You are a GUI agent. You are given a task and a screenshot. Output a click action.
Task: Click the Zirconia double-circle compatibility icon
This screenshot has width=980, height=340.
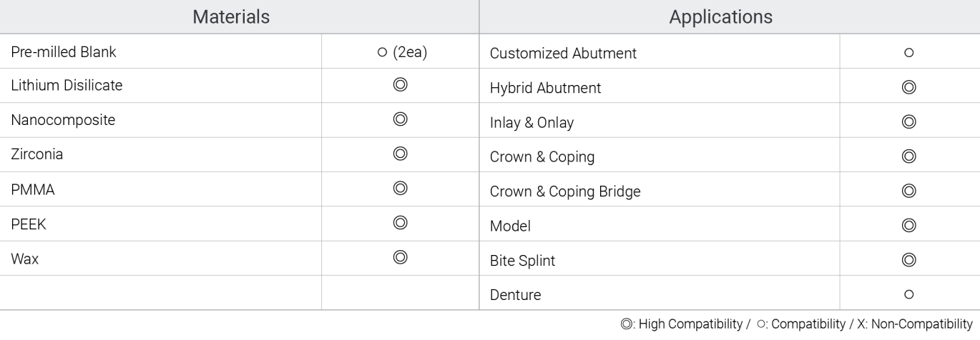pyautogui.click(x=401, y=154)
